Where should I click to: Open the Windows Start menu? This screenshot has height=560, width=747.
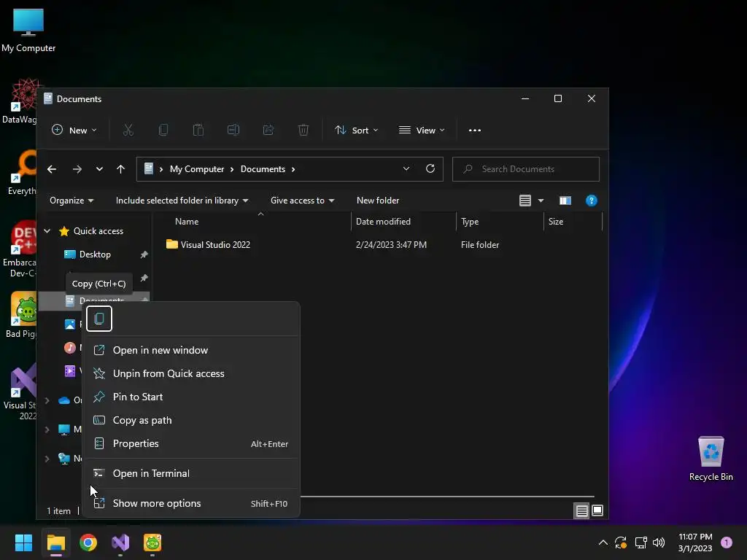coord(23,542)
